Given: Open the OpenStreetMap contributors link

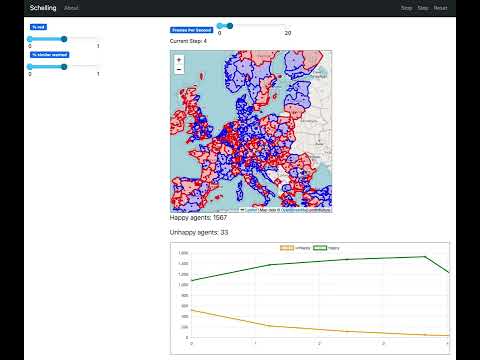Looking at the screenshot, I should pyautogui.click(x=306, y=210).
